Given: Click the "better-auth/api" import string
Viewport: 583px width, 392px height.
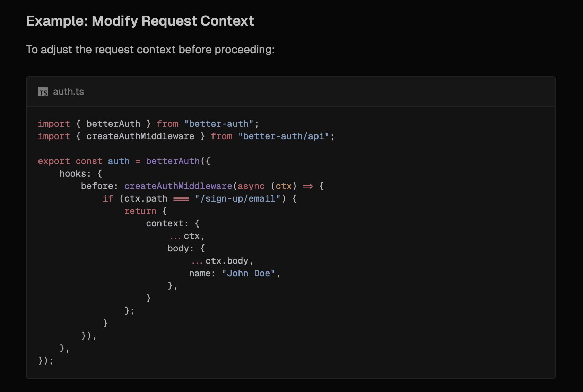Looking at the screenshot, I should click(x=284, y=136).
